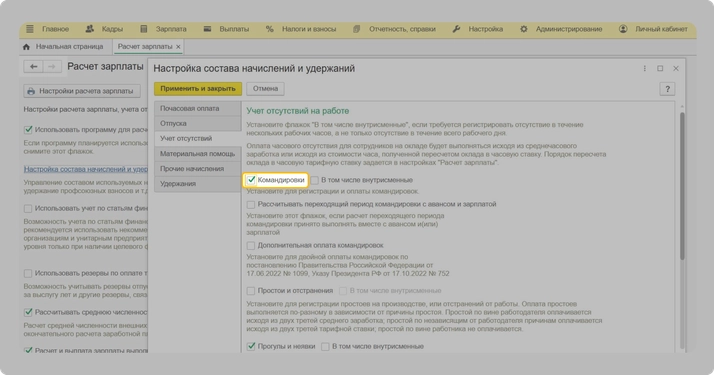
Task: Click the Выплаты wallet icon
Action: click(207, 29)
